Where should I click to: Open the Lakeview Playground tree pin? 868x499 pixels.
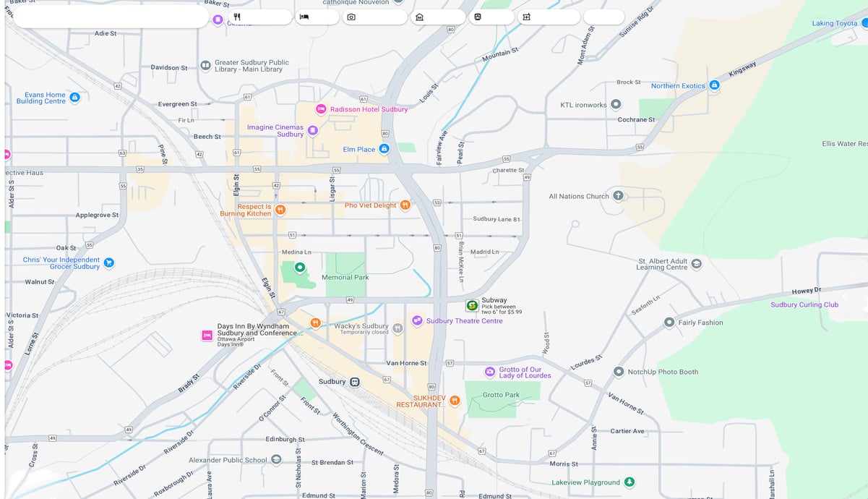pyautogui.click(x=629, y=482)
